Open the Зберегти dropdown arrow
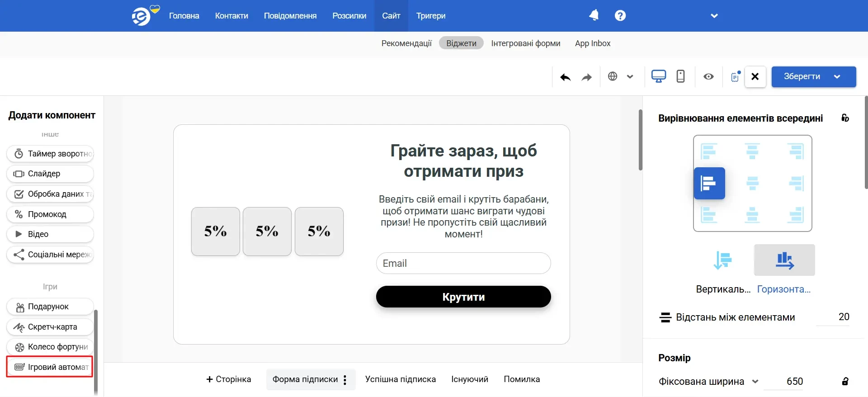The height and width of the screenshot is (397, 868). pos(837,77)
